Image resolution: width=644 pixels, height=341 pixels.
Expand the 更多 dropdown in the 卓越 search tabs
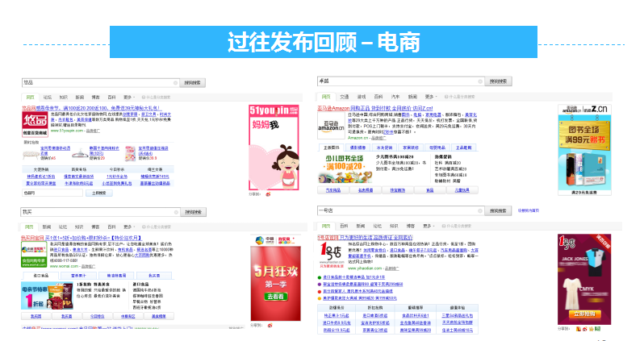tap(431, 97)
